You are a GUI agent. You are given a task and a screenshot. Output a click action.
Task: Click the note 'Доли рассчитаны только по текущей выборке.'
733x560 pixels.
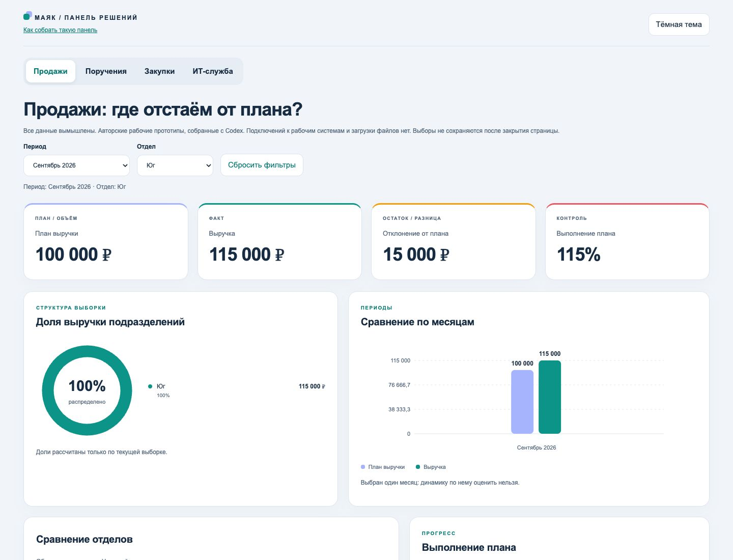[102, 452]
